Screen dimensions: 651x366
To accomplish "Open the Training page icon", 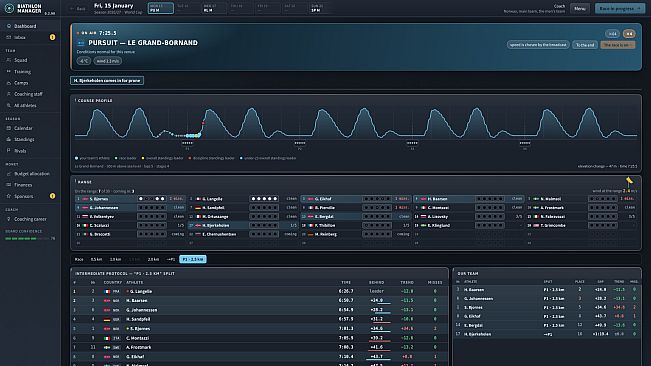I will click(9, 71).
